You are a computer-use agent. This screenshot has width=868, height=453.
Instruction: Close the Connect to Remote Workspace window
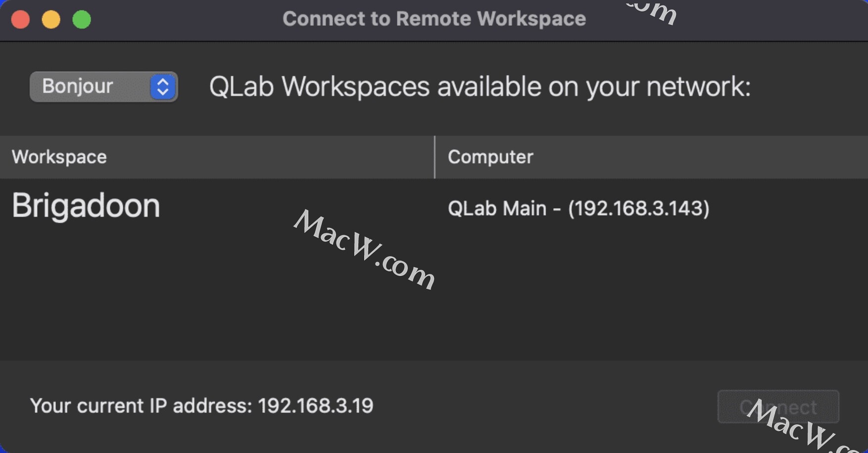(x=20, y=20)
